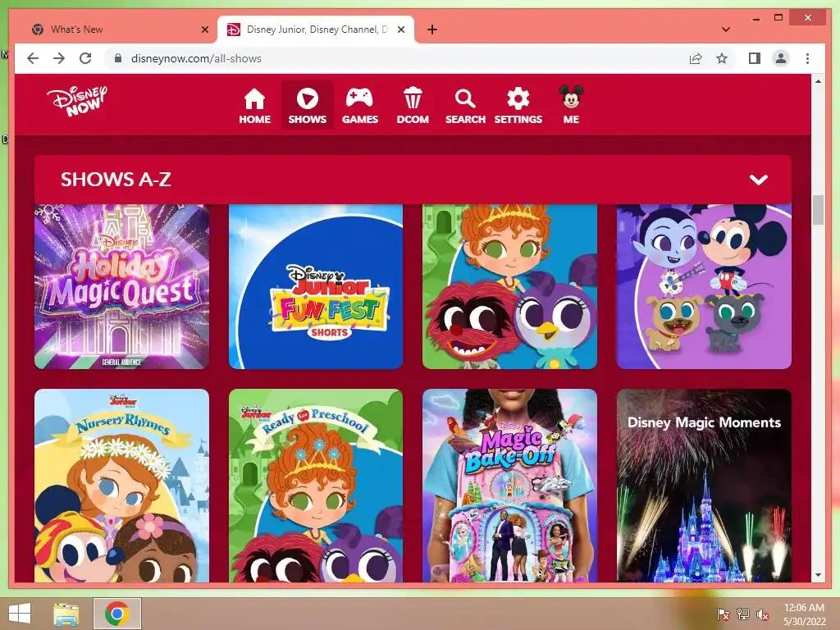
Task: Click the Chrome taskbar icon
Action: point(116,614)
